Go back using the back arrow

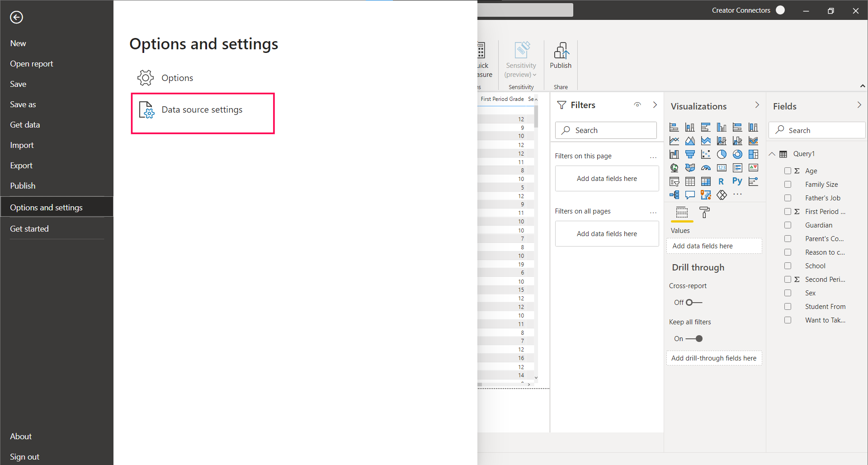tap(16, 17)
